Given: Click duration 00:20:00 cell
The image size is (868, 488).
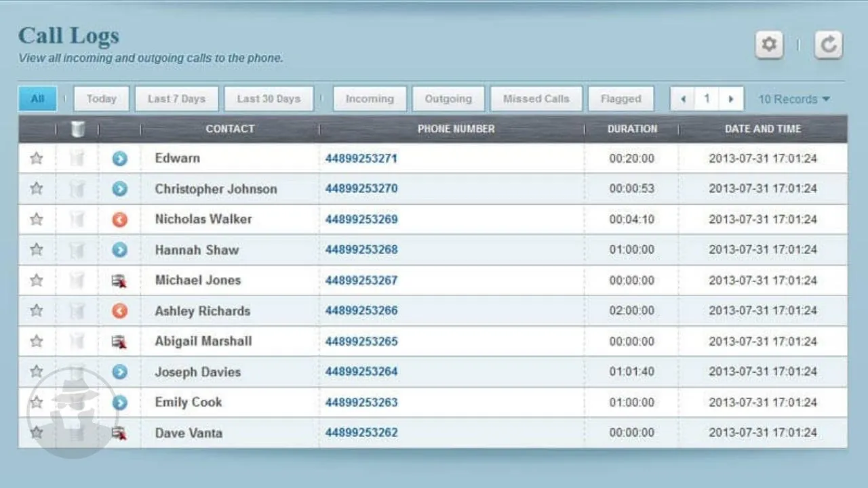Looking at the screenshot, I should 632,159.
